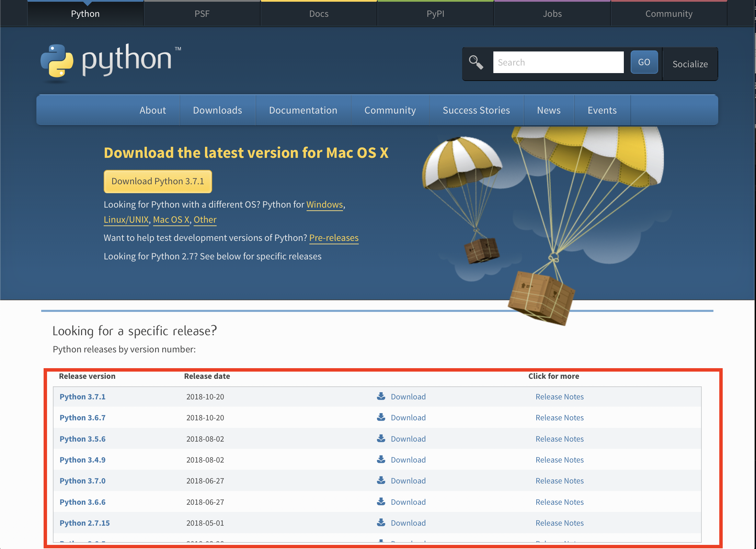756x549 pixels.
Task: Open the Python 2.7.15 release link
Action: (x=85, y=523)
